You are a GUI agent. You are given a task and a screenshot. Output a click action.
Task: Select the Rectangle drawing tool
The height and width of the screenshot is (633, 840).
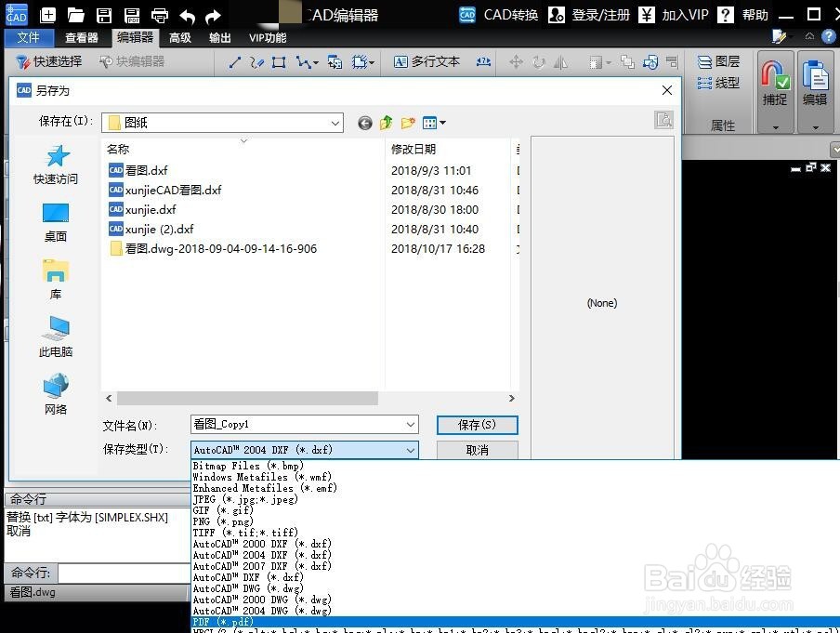[277, 62]
